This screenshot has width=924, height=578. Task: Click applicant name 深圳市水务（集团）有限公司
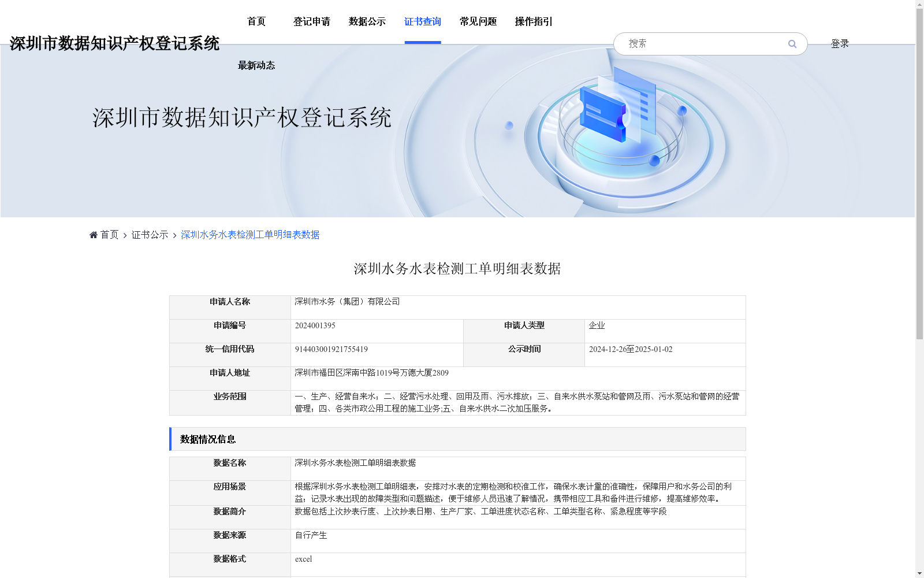pos(347,302)
